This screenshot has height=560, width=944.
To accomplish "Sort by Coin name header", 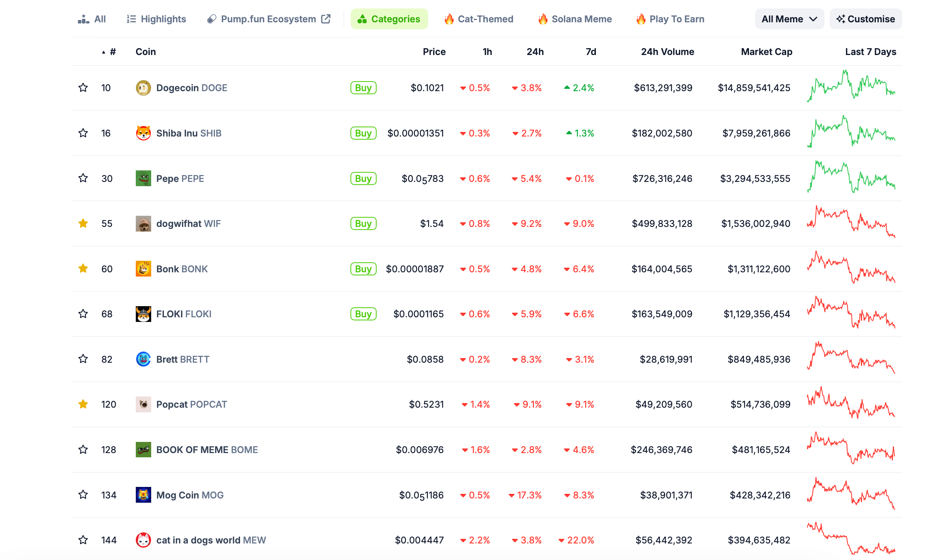I will click(145, 52).
